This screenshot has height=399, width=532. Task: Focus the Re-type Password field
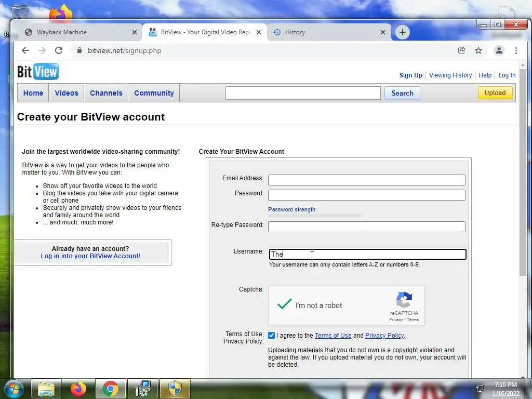tap(366, 227)
